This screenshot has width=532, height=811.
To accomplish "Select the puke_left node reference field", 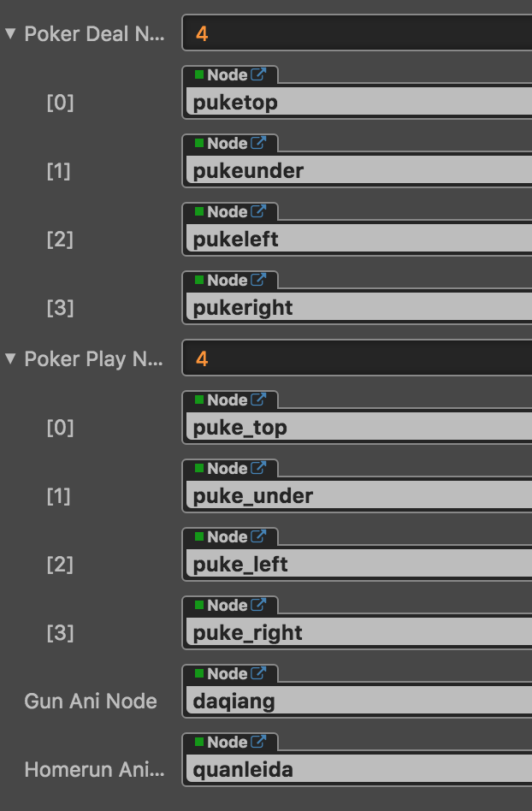I will coord(359,565).
